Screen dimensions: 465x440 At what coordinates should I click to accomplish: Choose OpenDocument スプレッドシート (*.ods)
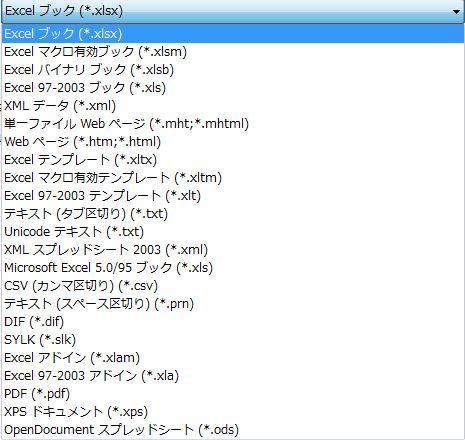point(233,430)
